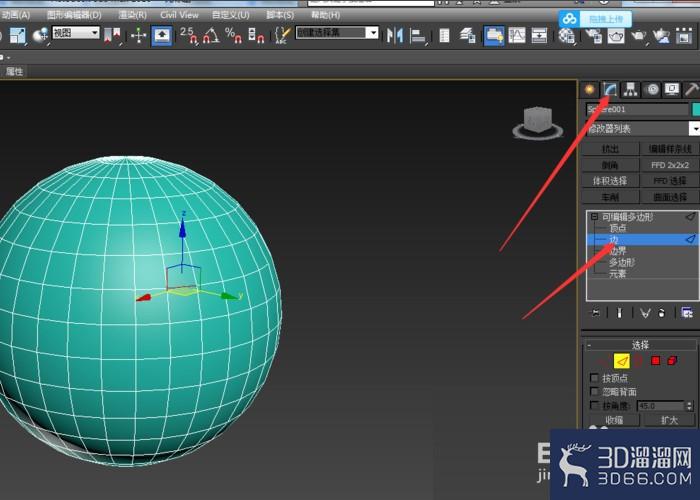This screenshot has height=500, width=700.
Task: Click the FFD 2x2x2 modifier button
Action: click(x=670, y=165)
